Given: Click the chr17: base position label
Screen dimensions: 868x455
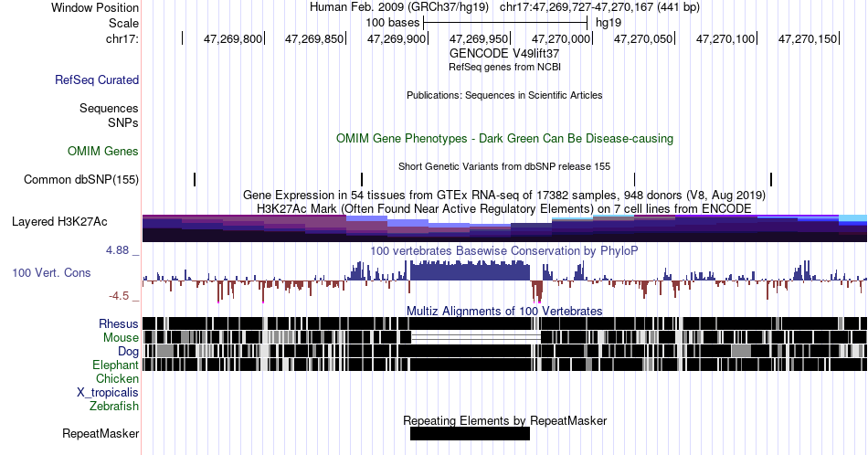Looking at the screenshot, I should [x=122, y=38].
